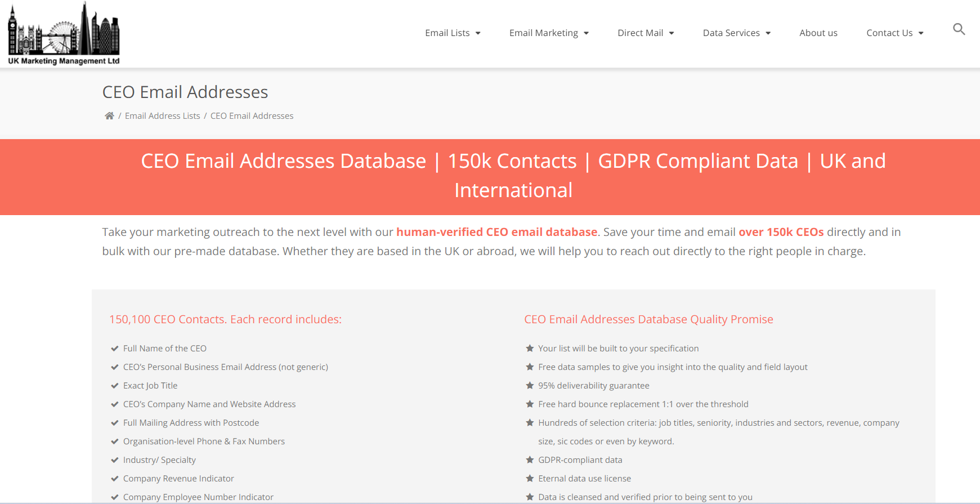
Task: Click checkmark beside CEO's Personal Business Email Address
Action: click(115, 367)
